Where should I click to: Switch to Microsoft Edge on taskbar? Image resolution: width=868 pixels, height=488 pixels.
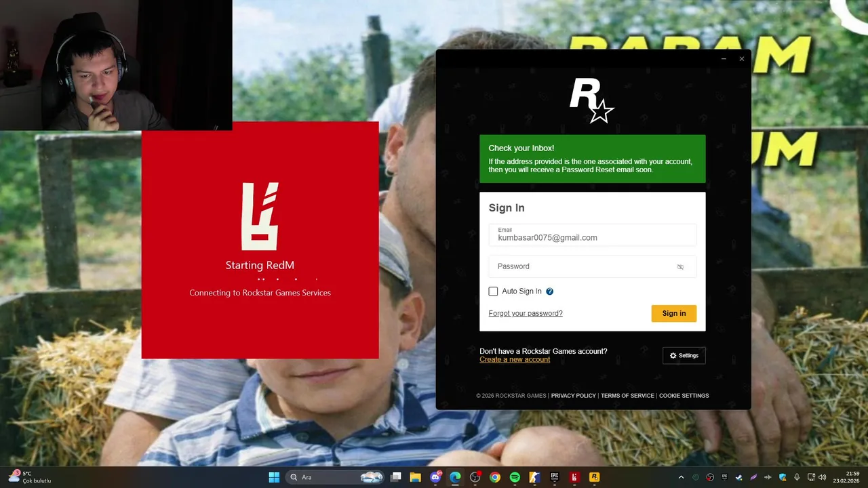click(x=455, y=477)
